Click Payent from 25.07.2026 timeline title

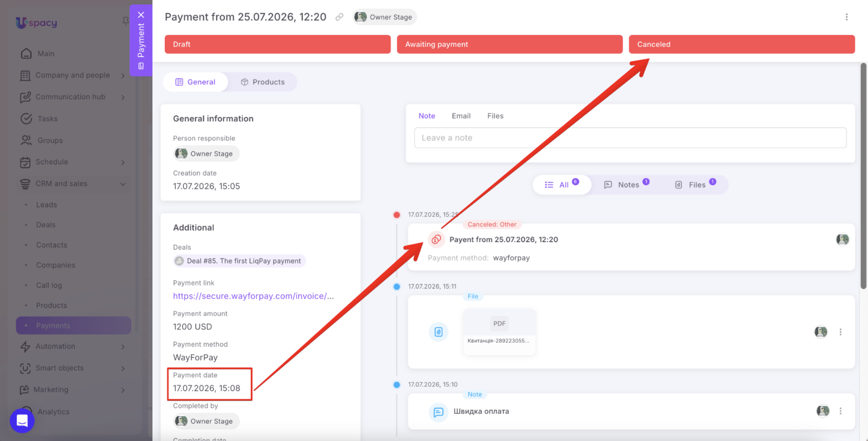coord(503,239)
